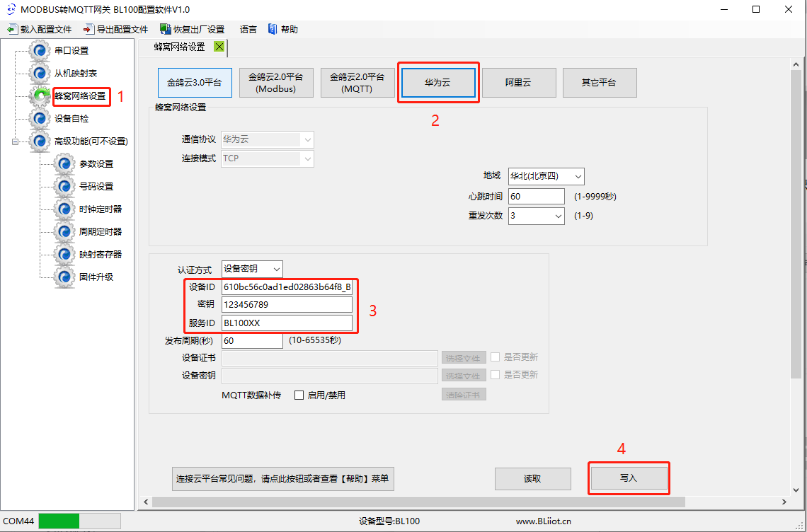This screenshot has width=807, height=532.
Task: Open 参数设置 under advanced functions
Action: pos(96,163)
